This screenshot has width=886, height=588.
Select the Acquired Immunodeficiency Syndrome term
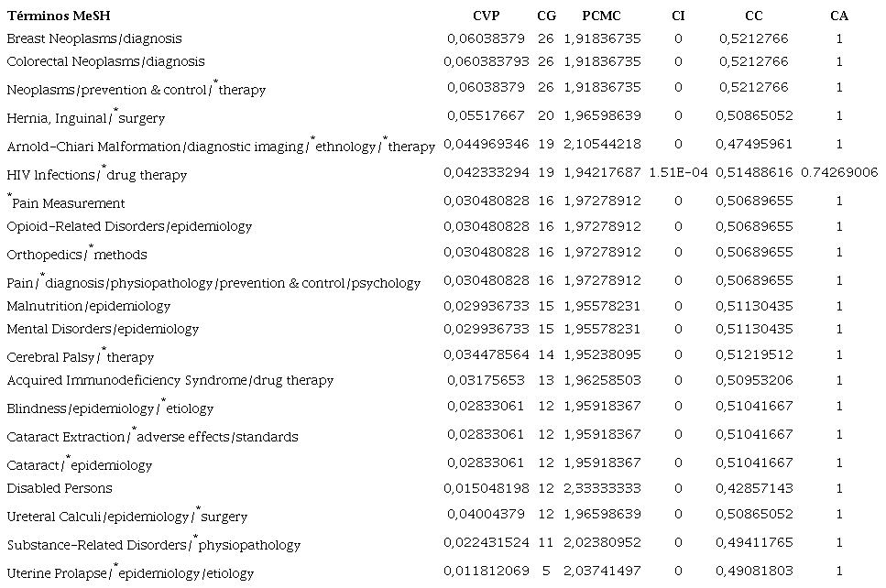[170, 380]
